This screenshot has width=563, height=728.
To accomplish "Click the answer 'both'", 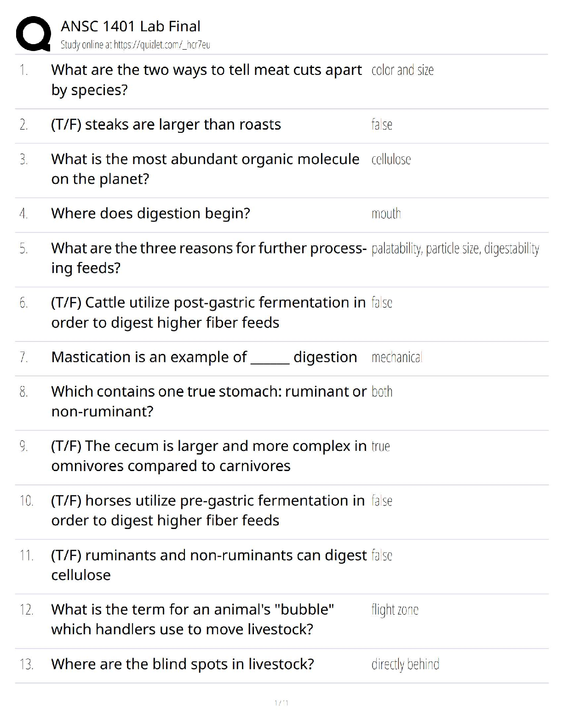I will [x=382, y=392].
